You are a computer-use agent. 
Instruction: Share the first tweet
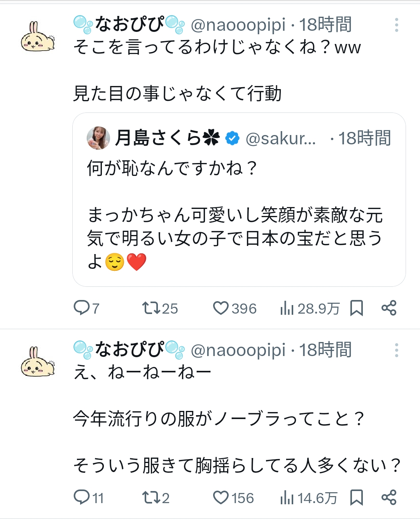click(389, 308)
